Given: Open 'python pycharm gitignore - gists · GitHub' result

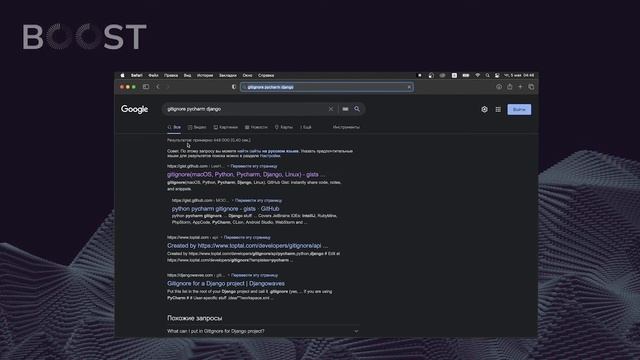Looking at the screenshot, I should [x=225, y=209].
